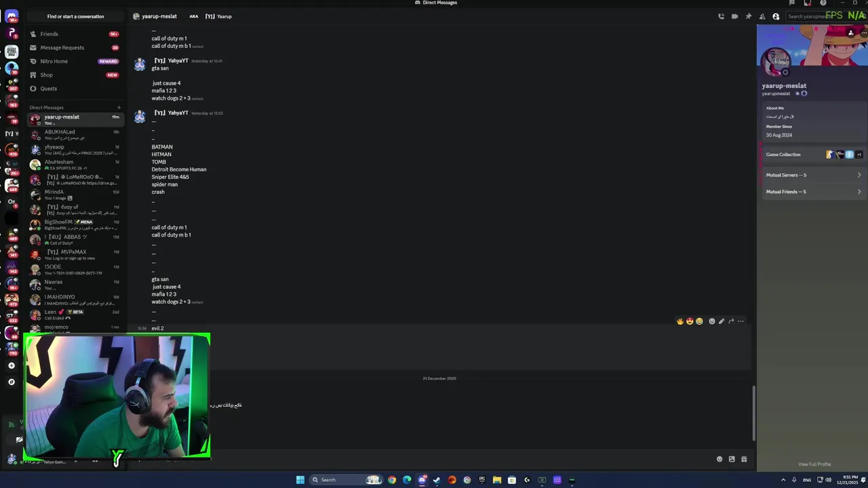Viewport: 868px width, 488px height.
Task: Forward the message with arrow icon
Action: pyautogui.click(x=731, y=321)
